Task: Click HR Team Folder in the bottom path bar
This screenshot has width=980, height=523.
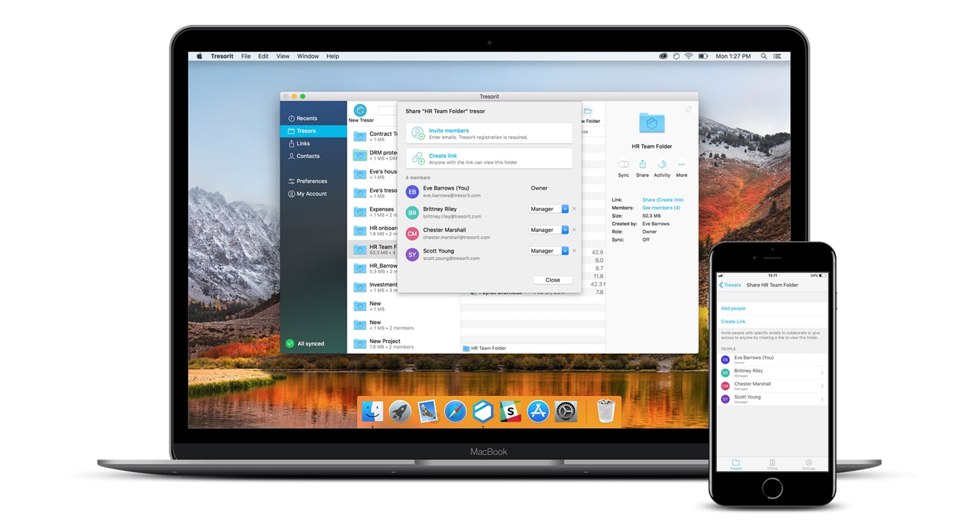Action: click(x=484, y=348)
